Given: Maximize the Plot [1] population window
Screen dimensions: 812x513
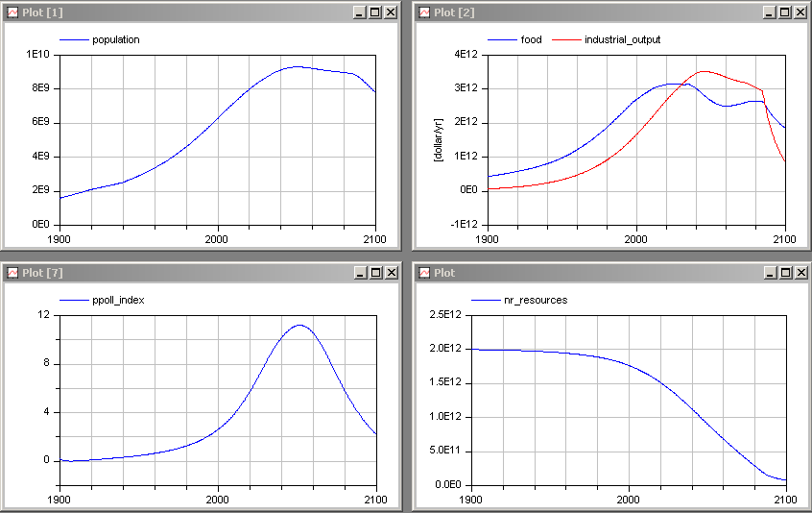Looking at the screenshot, I should point(374,12).
